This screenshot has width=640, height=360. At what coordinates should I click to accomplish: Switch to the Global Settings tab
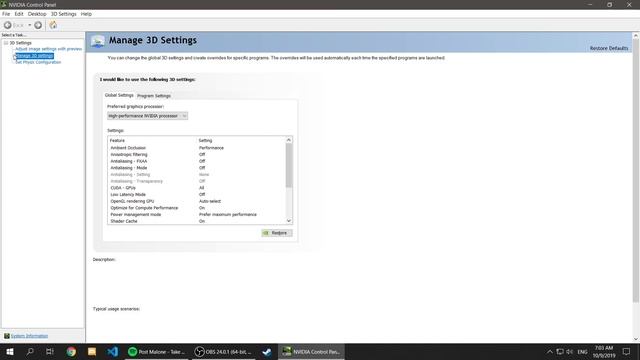119,95
